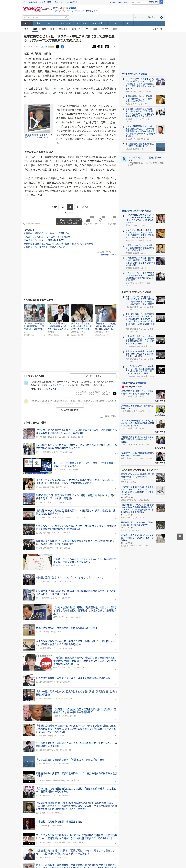Open the ライブ tab in dark navigation bar

pyautogui.click(x=49, y=24)
